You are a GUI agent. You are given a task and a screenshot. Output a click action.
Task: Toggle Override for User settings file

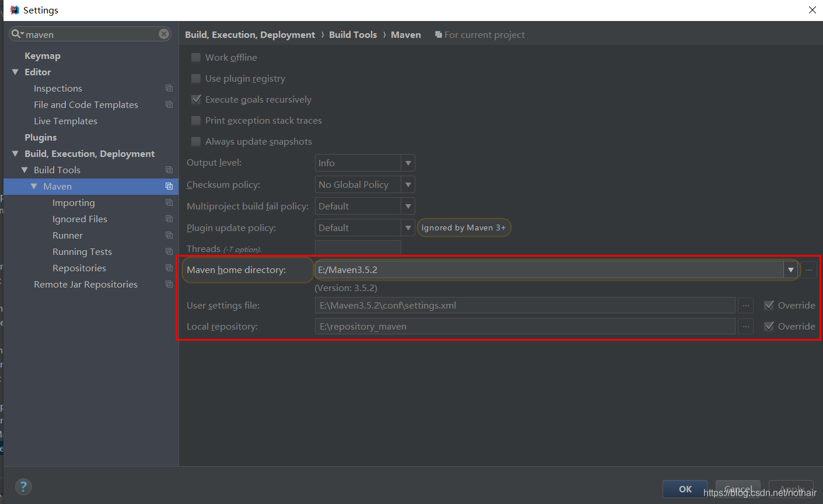[x=769, y=305]
